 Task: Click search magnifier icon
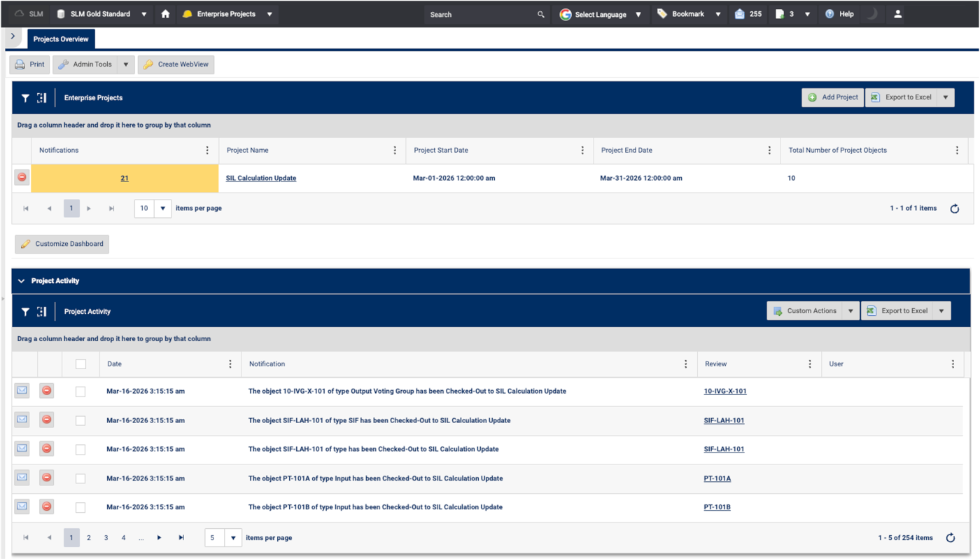point(540,14)
